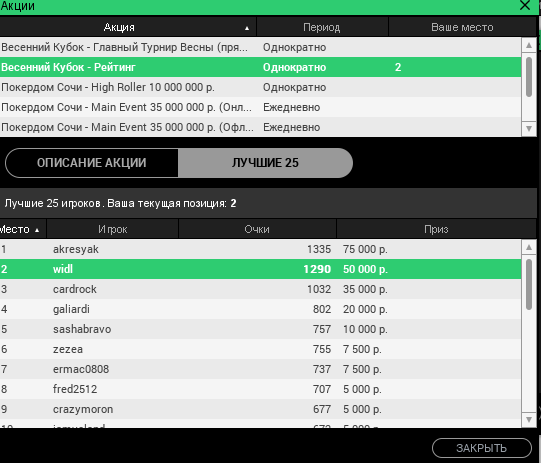The height and width of the screenshot is (463, 541).
Task: Select player akresyak row
Action: [260, 249]
